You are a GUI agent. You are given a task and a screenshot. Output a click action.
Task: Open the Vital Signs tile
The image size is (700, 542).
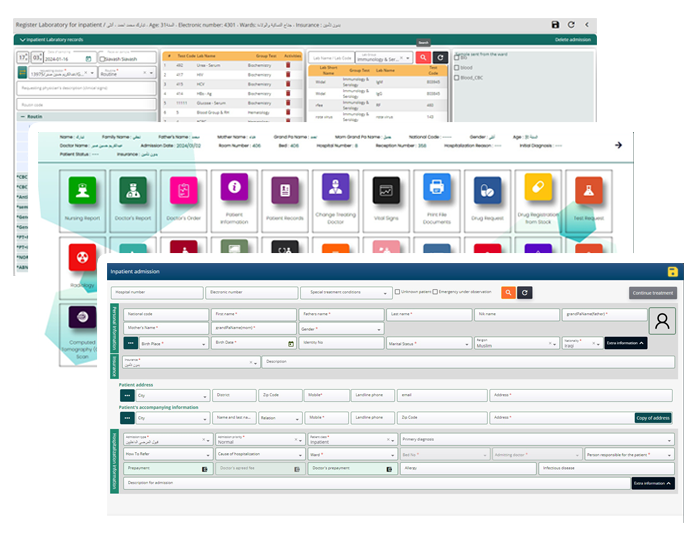click(386, 201)
